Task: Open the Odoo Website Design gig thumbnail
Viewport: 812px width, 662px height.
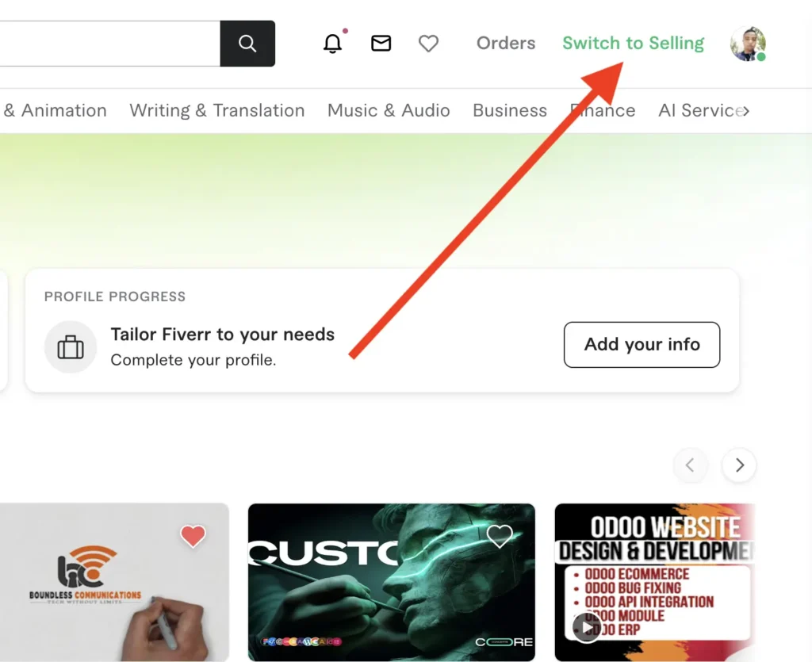Action: pyautogui.click(x=654, y=582)
